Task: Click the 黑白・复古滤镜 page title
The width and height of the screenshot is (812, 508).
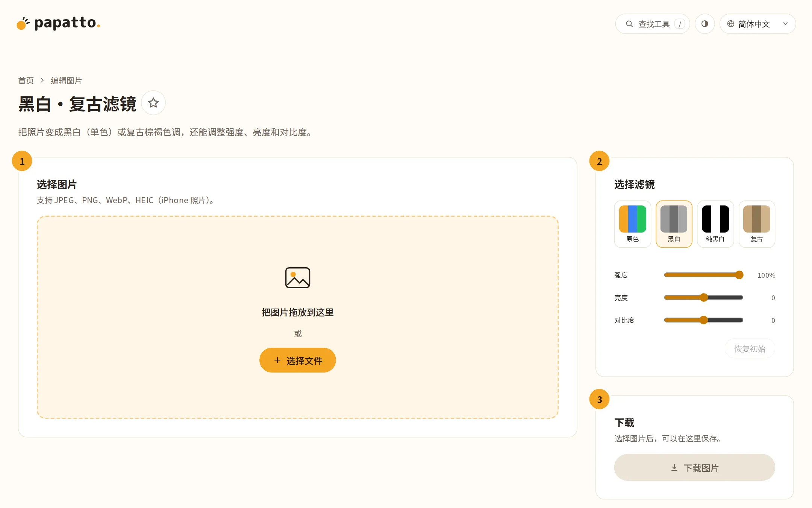Action: 77,104
